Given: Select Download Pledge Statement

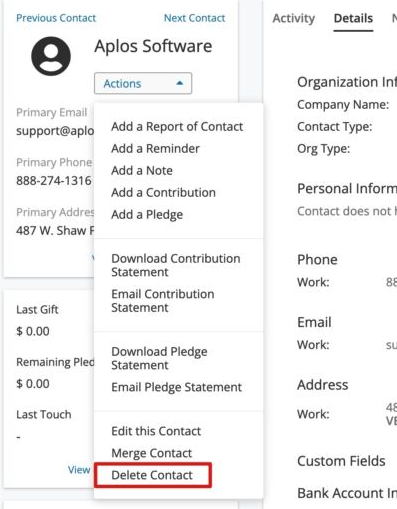Looking at the screenshot, I should pos(159,358).
